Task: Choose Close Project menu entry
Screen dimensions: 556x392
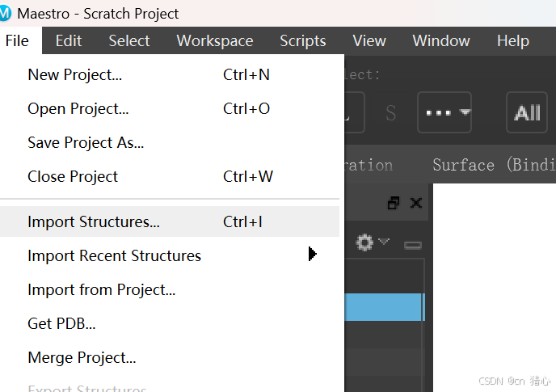Action: point(170,177)
